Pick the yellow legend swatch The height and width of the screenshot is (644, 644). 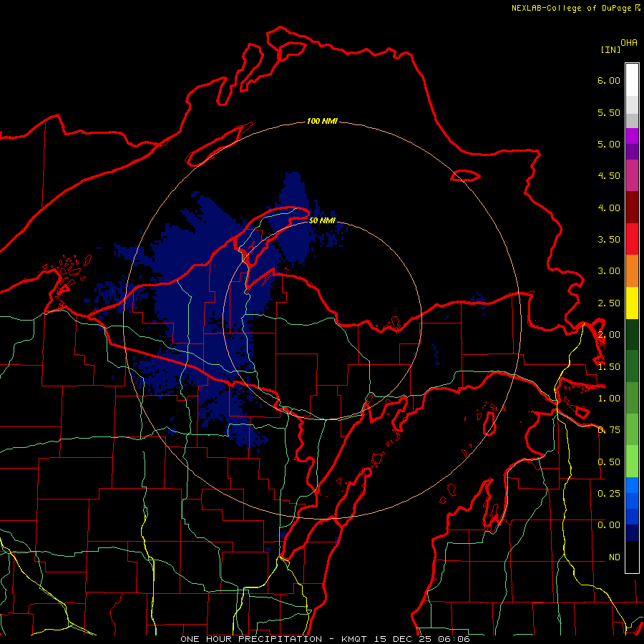[632, 303]
